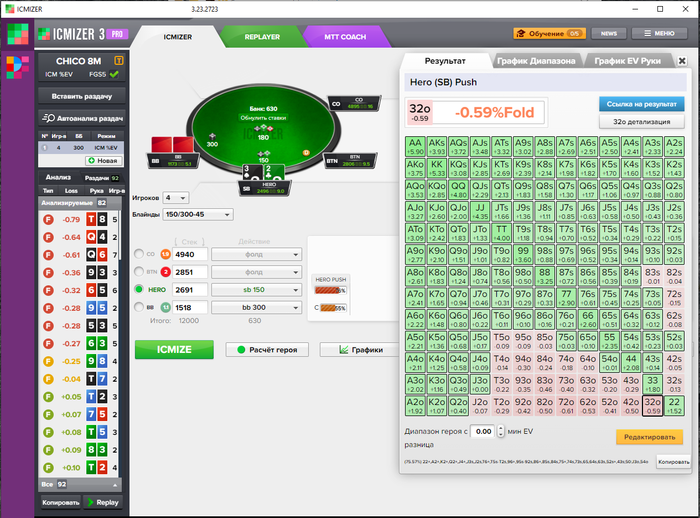The height and width of the screenshot is (518, 700).
Task: Click 32o детализация button
Action: click(x=642, y=121)
